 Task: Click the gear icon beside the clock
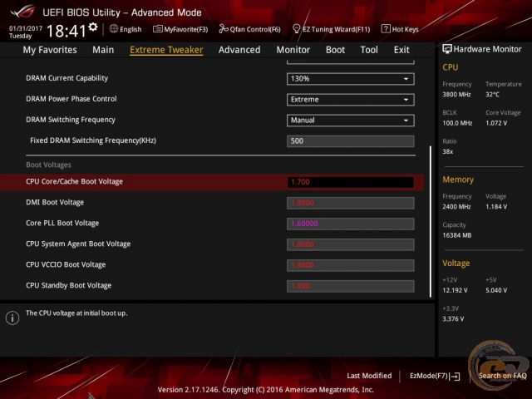tap(93, 27)
